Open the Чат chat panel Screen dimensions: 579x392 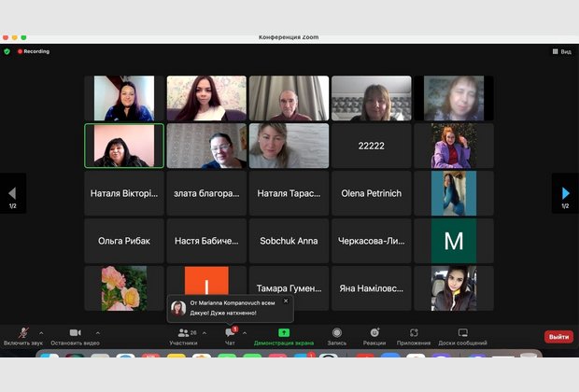230,333
